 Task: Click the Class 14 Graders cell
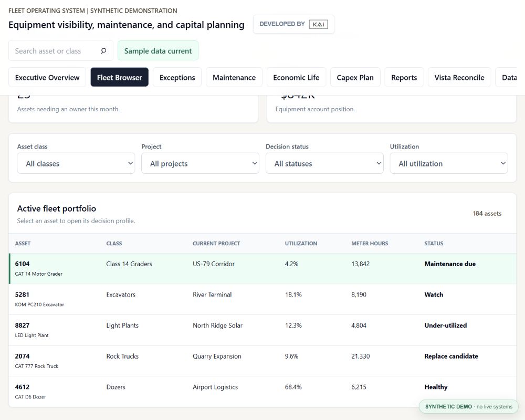click(129, 264)
